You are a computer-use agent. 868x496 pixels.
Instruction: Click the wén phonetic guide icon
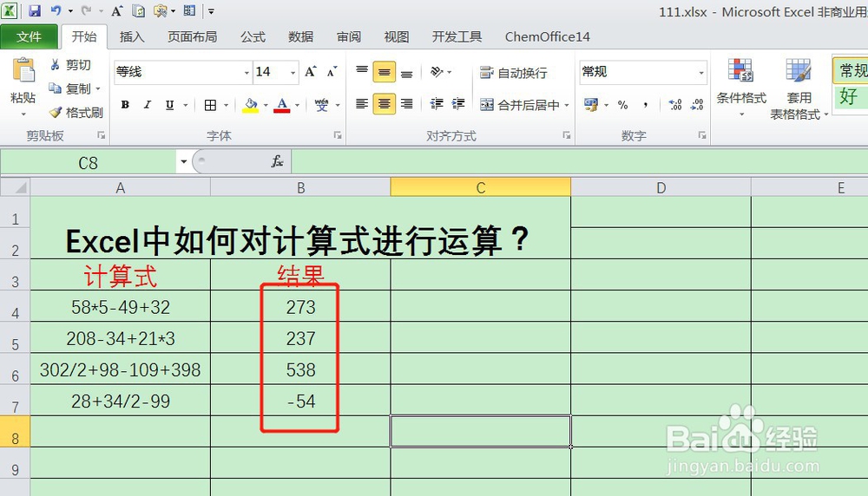click(322, 105)
